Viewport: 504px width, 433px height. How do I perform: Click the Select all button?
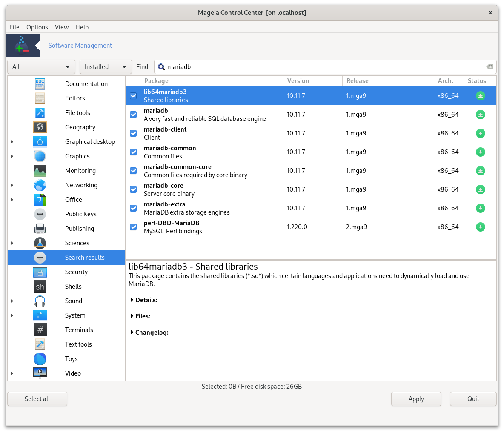click(x=37, y=399)
